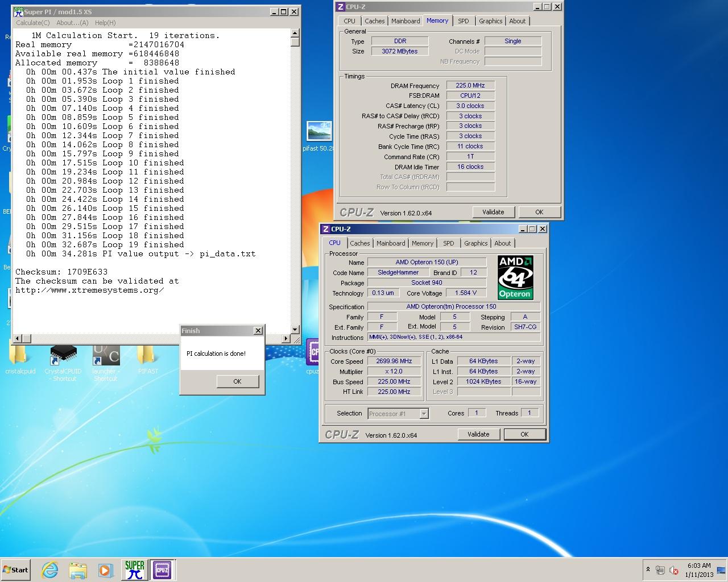This screenshot has height=582, width=728.
Task: Select CPU tab in lower CPU-Z
Action: [335, 243]
